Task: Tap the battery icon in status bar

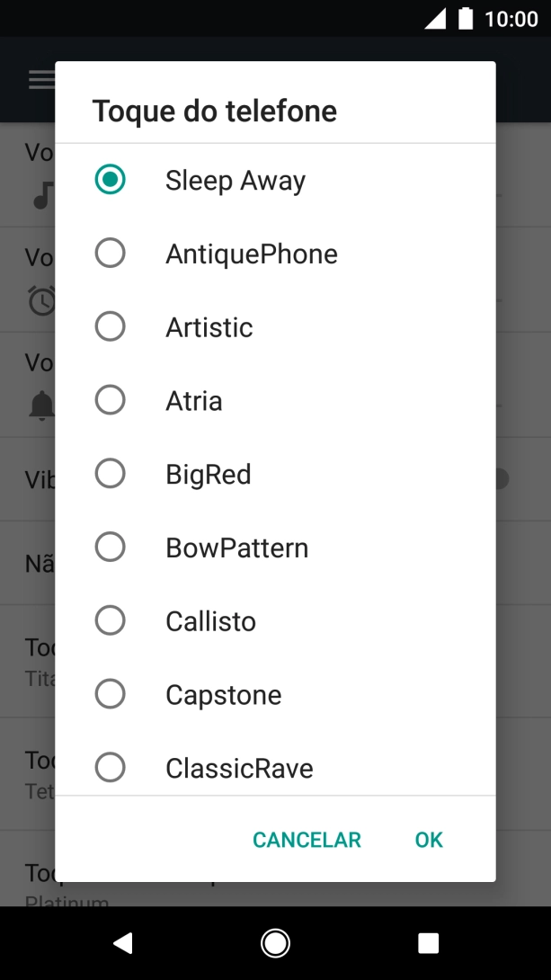Action: (466, 19)
